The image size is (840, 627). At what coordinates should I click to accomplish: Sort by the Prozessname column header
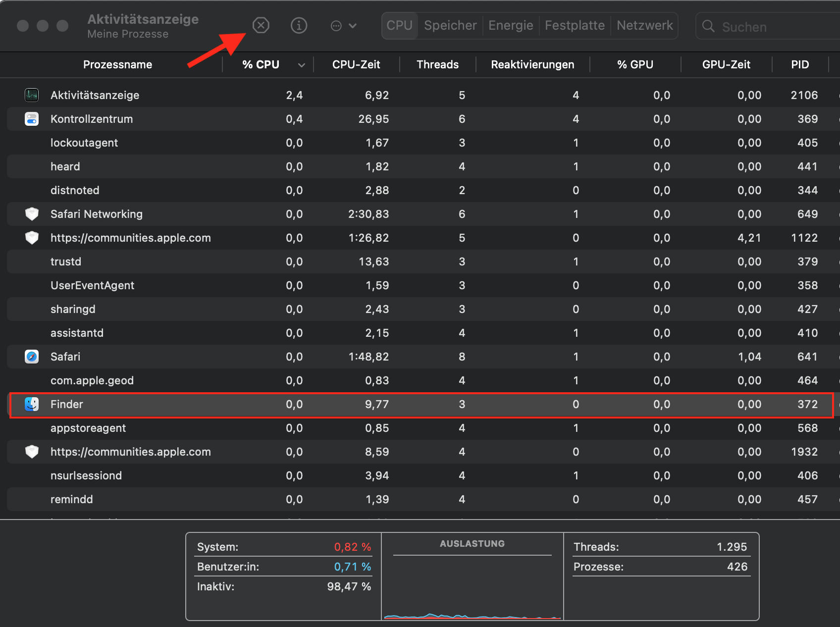tap(117, 65)
